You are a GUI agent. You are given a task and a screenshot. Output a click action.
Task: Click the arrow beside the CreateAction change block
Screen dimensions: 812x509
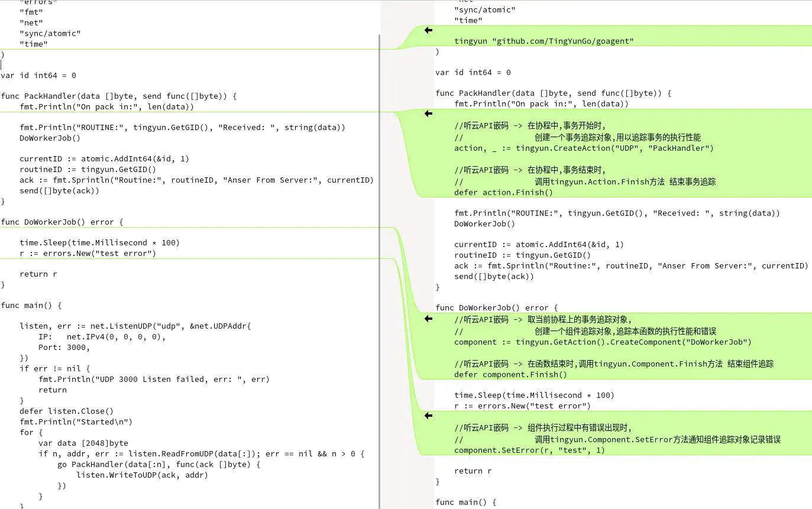tap(428, 114)
